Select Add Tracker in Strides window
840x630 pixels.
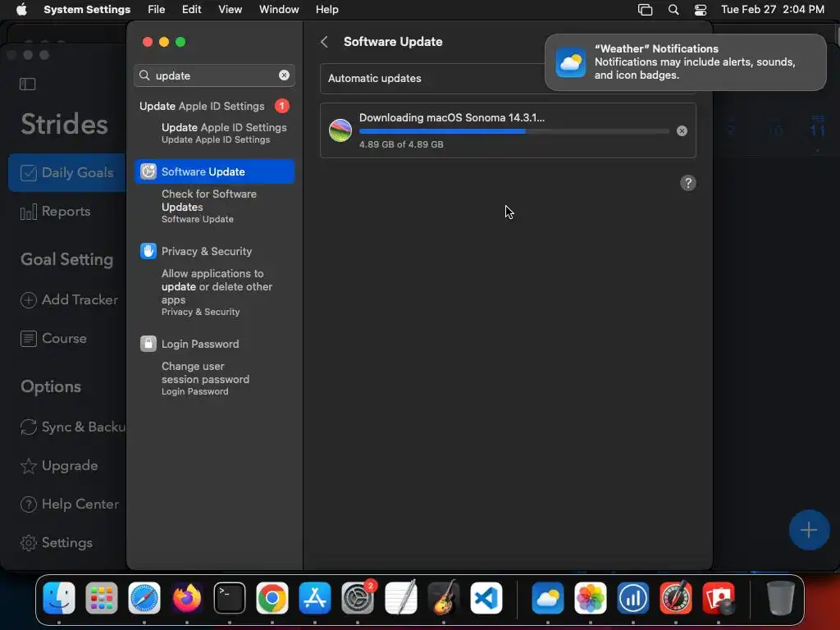pyautogui.click(x=69, y=299)
